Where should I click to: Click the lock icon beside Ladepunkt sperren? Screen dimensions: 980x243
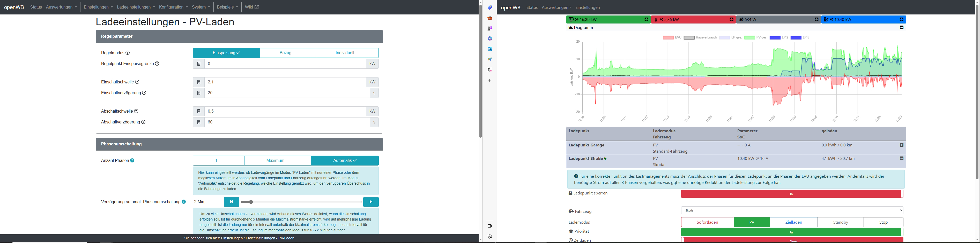point(571,193)
